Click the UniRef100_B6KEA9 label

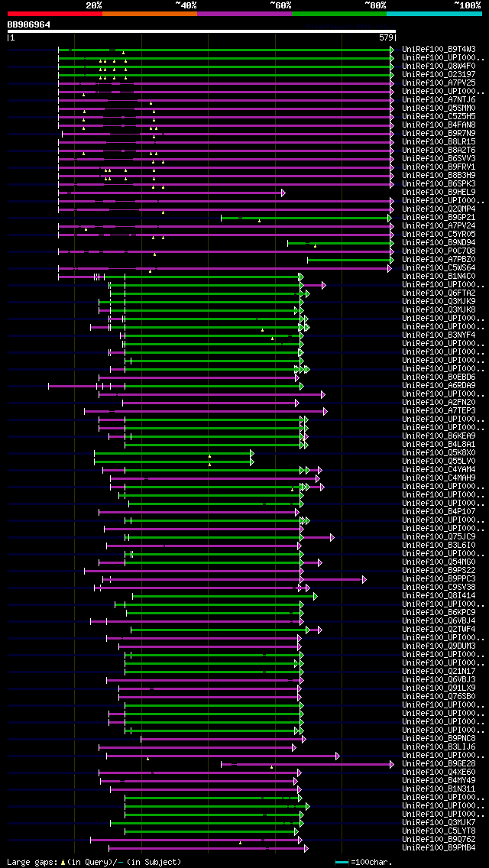click(x=439, y=436)
